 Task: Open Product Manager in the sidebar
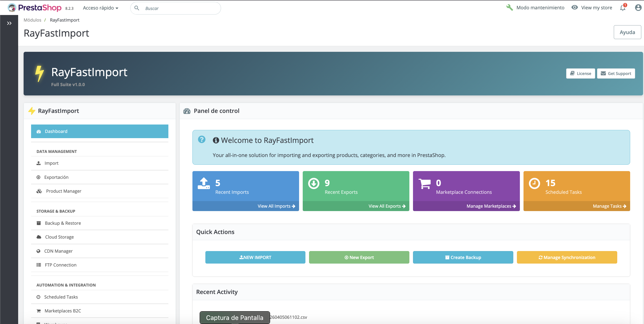(64, 191)
